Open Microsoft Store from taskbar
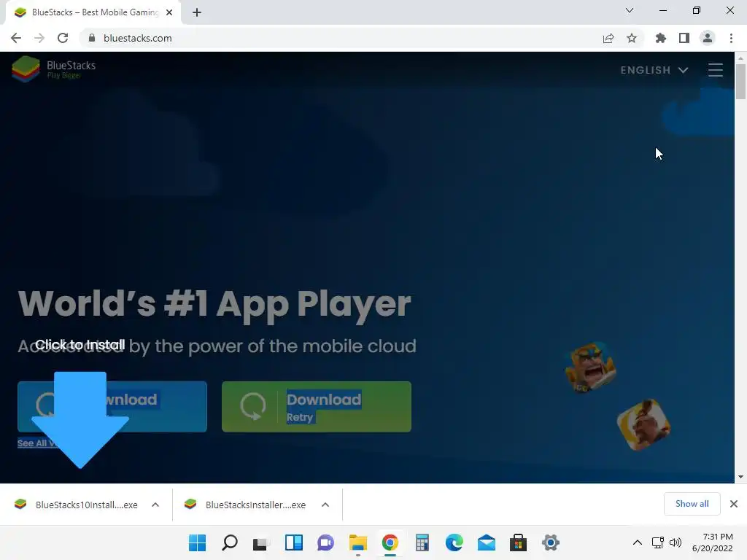Image resolution: width=747 pixels, height=560 pixels. (519, 542)
